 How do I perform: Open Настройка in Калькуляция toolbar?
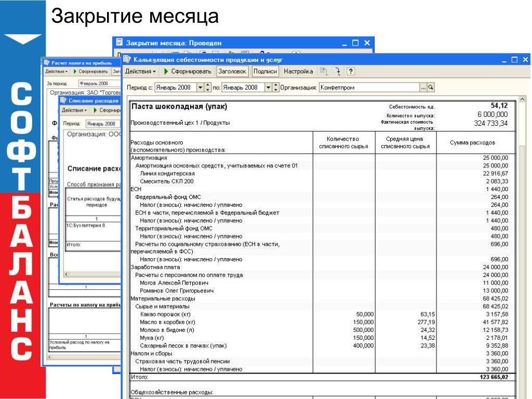(x=298, y=71)
